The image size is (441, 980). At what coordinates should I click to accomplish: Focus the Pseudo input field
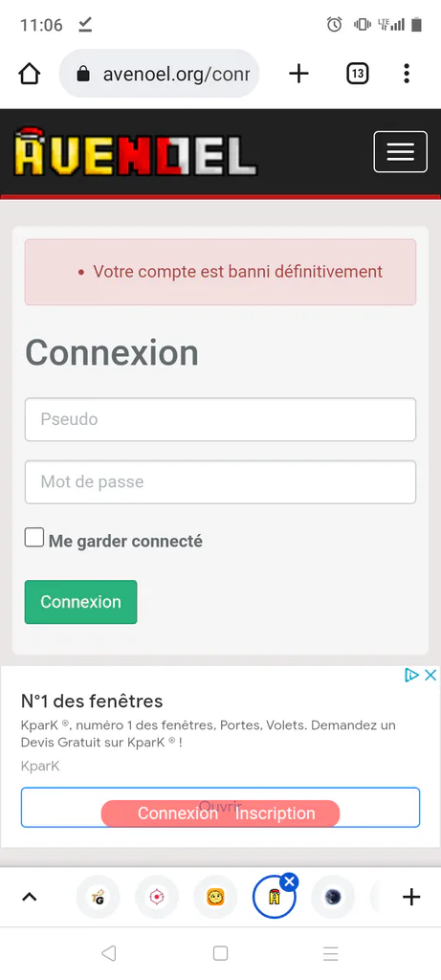[x=220, y=419]
